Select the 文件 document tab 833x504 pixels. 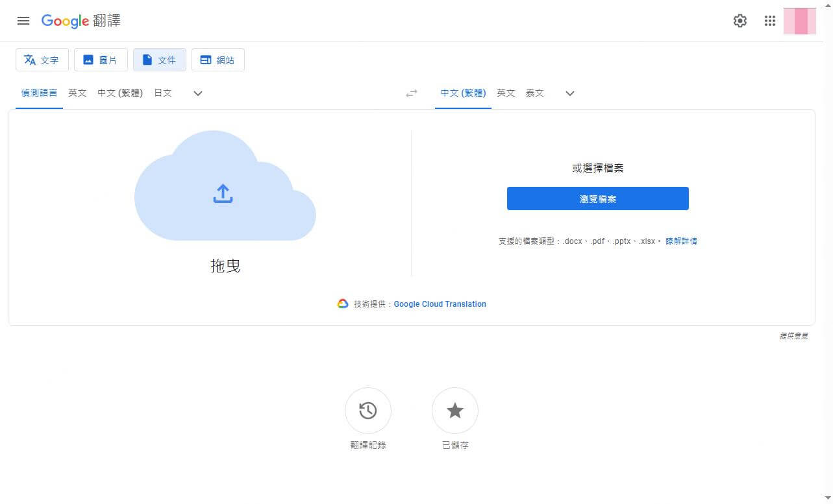pos(160,60)
